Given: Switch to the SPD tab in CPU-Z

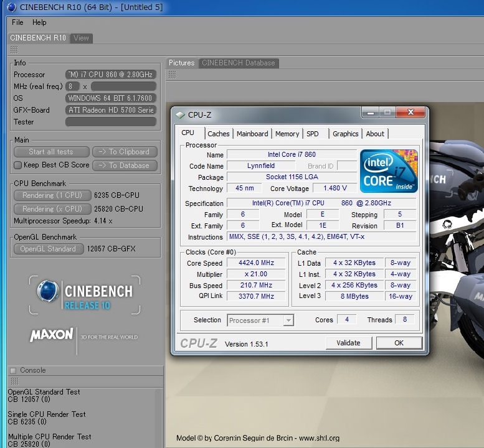Looking at the screenshot, I should coord(312,134).
